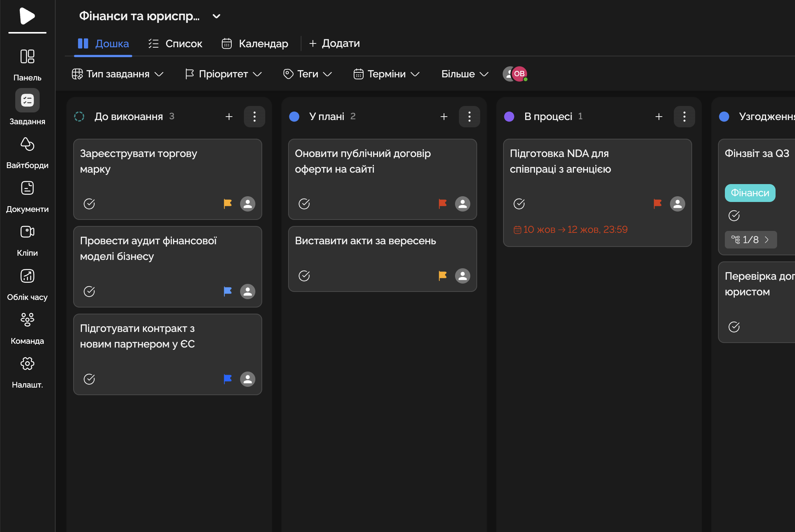Expand the Тип завдання filter dropdown

(117, 74)
